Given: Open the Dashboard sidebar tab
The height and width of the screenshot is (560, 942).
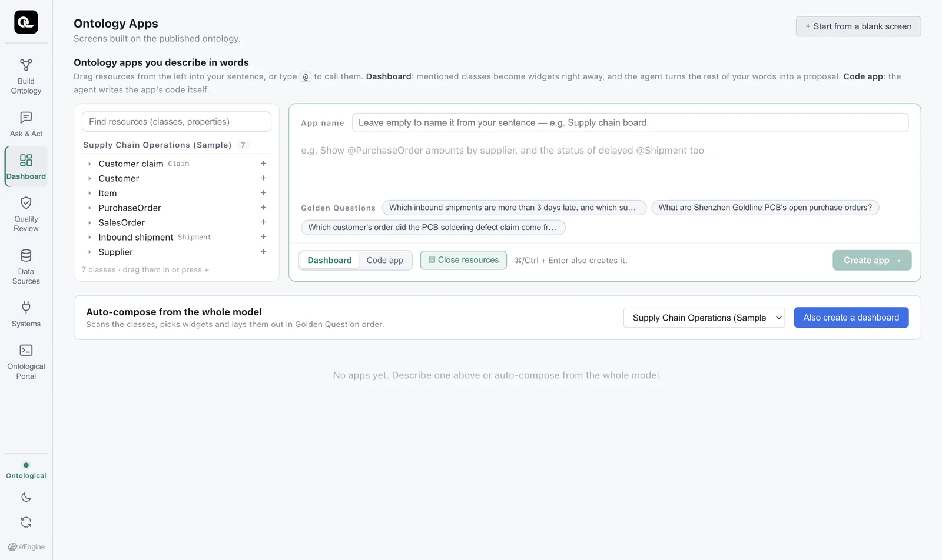Looking at the screenshot, I should click(26, 166).
